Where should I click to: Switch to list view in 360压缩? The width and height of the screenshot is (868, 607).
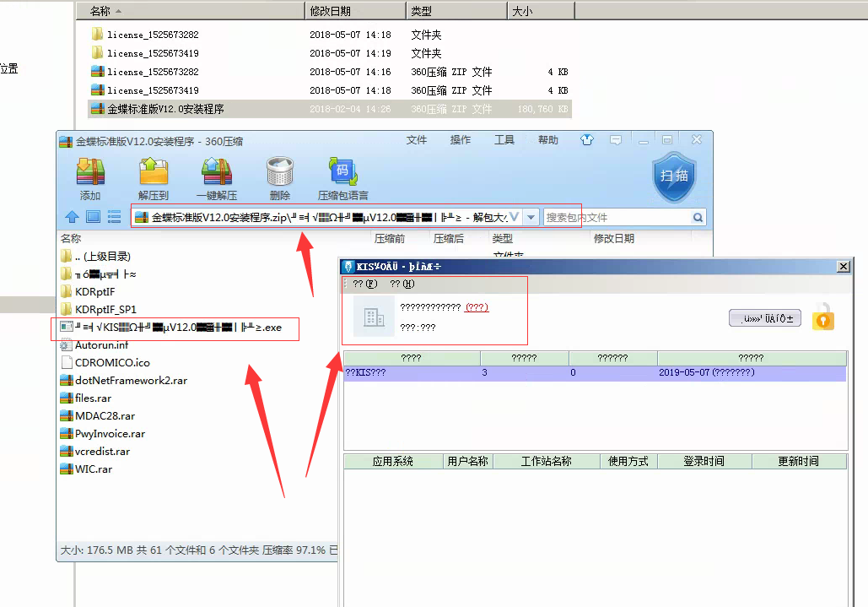click(x=114, y=217)
